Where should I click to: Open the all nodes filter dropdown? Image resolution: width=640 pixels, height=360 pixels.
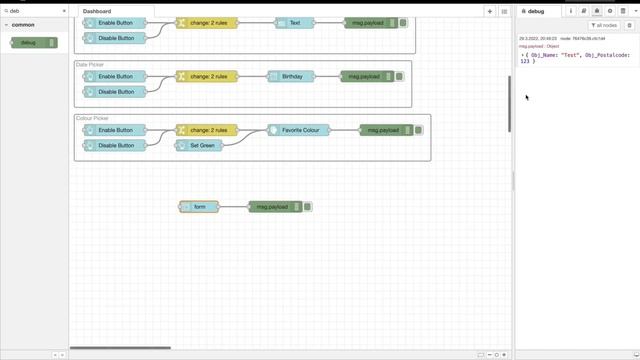click(604, 25)
